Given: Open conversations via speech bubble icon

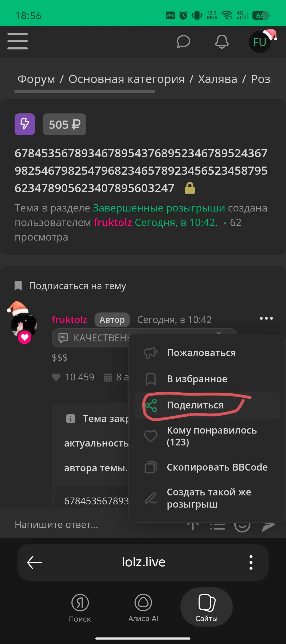Looking at the screenshot, I should (183, 42).
